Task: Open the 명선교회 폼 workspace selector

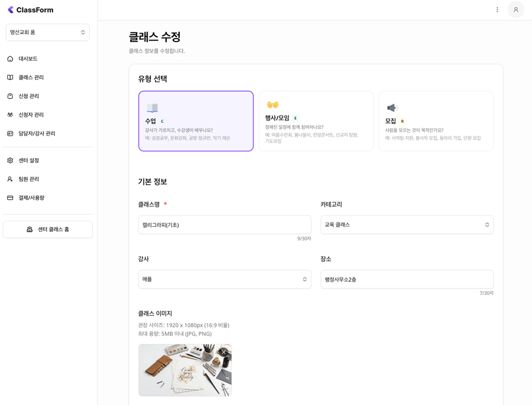Action: pos(47,32)
